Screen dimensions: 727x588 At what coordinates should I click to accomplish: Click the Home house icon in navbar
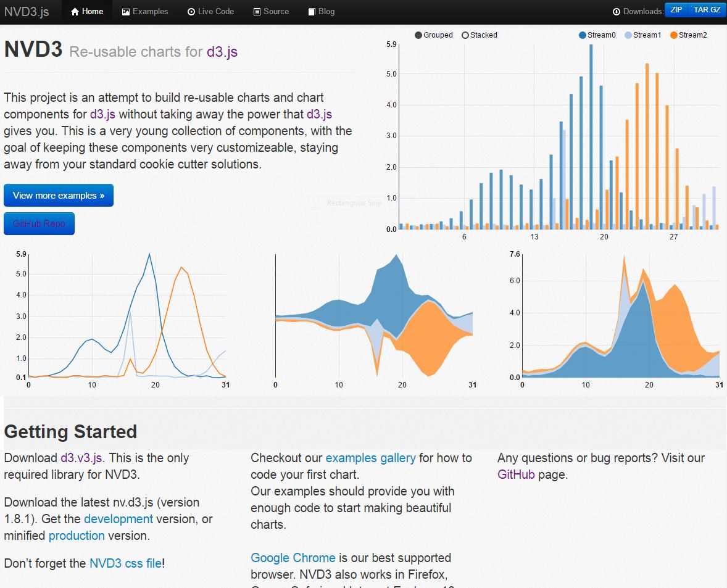point(75,12)
